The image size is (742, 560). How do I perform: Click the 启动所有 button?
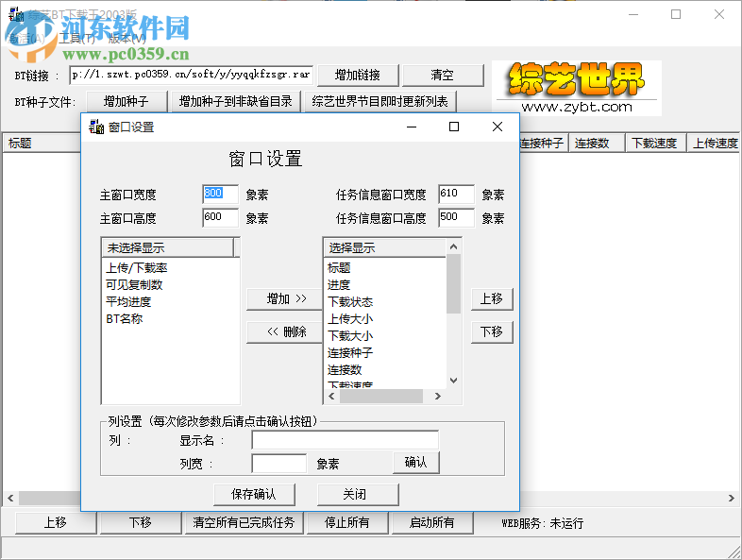click(432, 522)
